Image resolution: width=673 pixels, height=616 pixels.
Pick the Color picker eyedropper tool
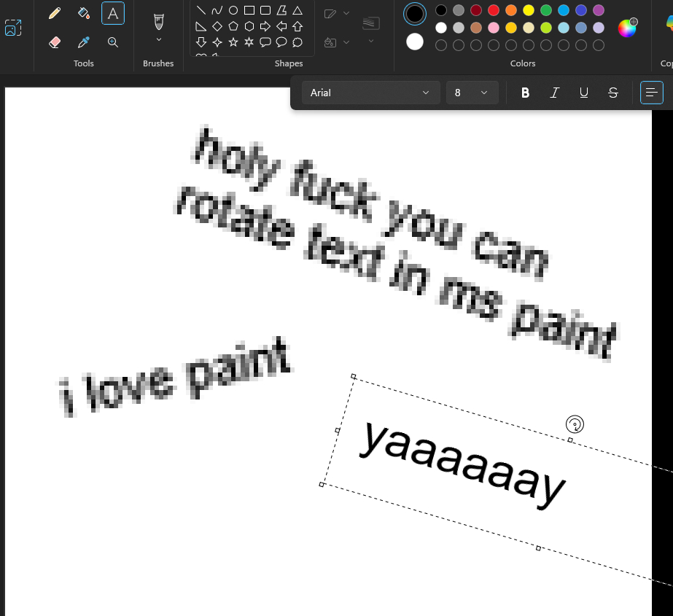83,42
